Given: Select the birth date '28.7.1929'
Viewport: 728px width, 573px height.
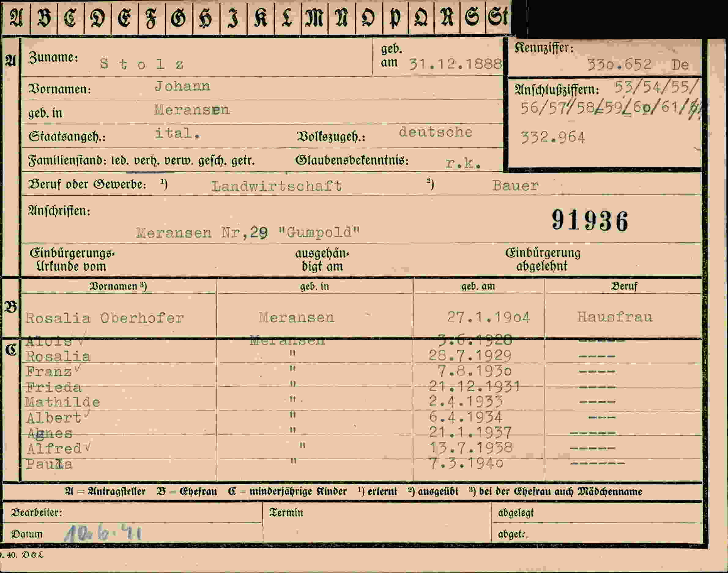Looking at the screenshot, I should [x=470, y=356].
